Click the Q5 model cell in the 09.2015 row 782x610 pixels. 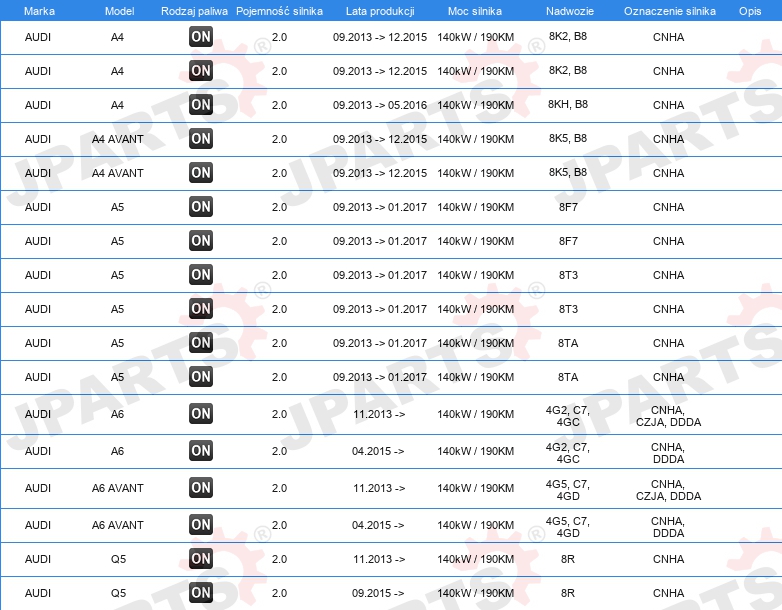click(x=118, y=593)
